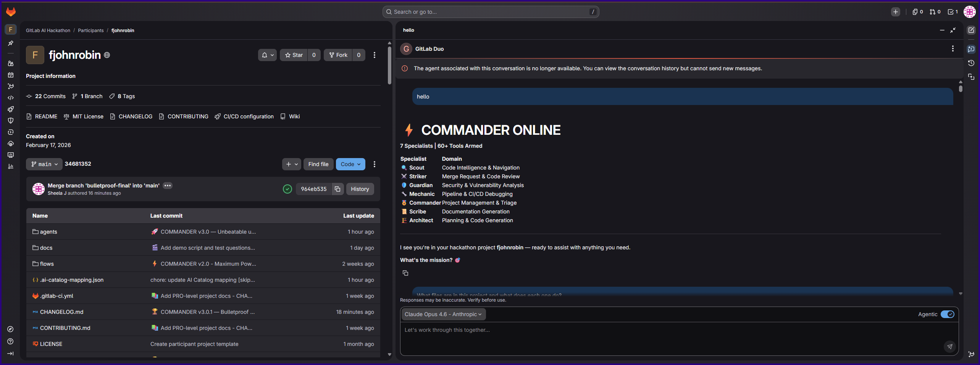View merge requests counter icon
The width and height of the screenshot is (980, 365).
(x=935, y=12)
